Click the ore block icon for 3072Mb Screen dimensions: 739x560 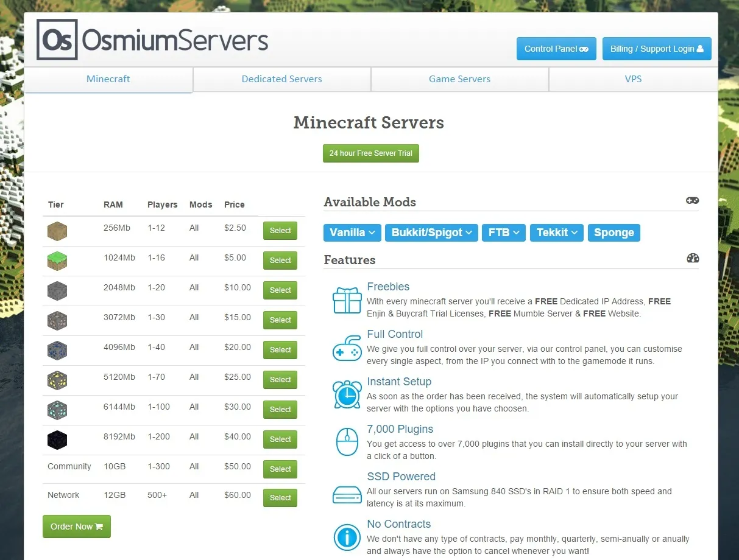point(57,321)
